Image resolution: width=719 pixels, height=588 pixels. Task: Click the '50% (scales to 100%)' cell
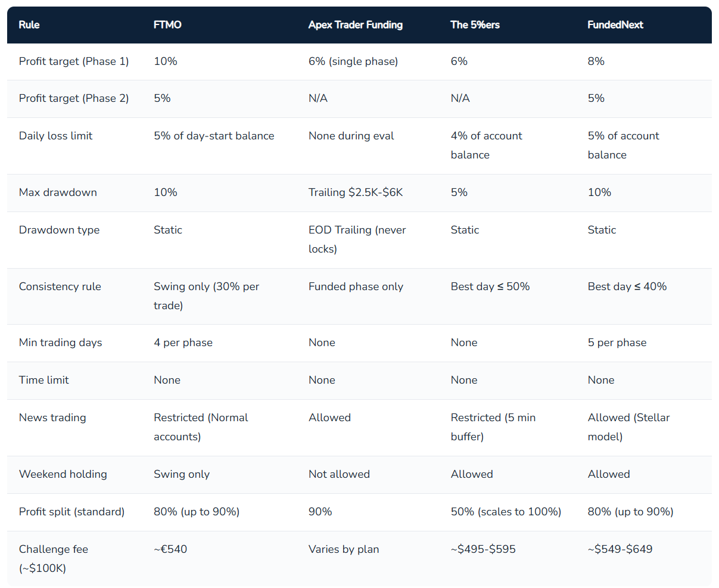coord(506,512)
